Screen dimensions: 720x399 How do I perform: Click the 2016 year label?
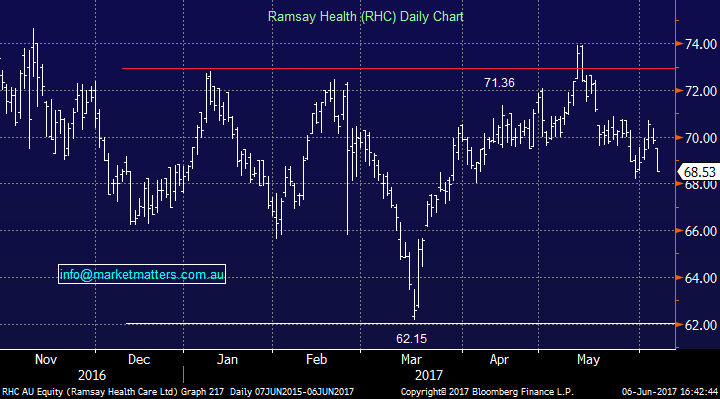92,375
